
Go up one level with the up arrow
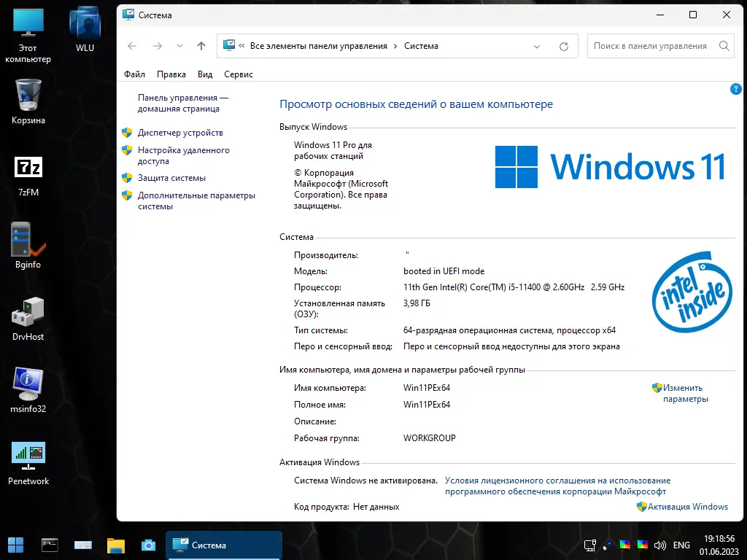[201, 46]
